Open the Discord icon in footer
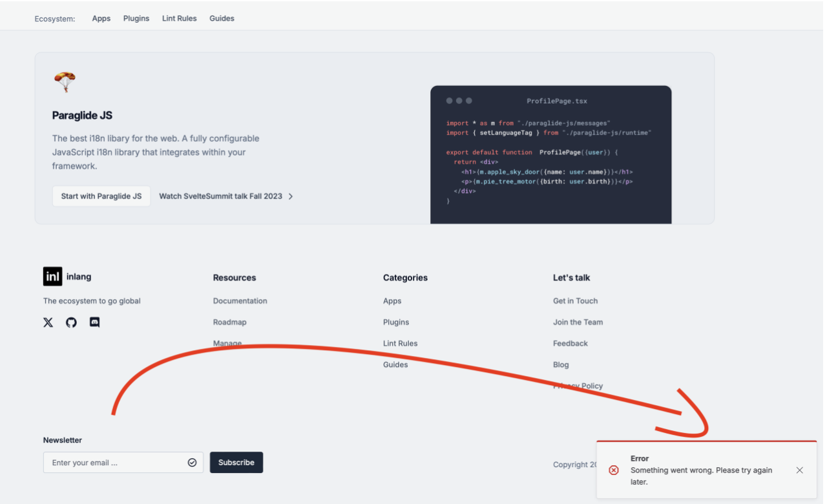The width and height of the screenshot is (827, 504). pos(94,322)
